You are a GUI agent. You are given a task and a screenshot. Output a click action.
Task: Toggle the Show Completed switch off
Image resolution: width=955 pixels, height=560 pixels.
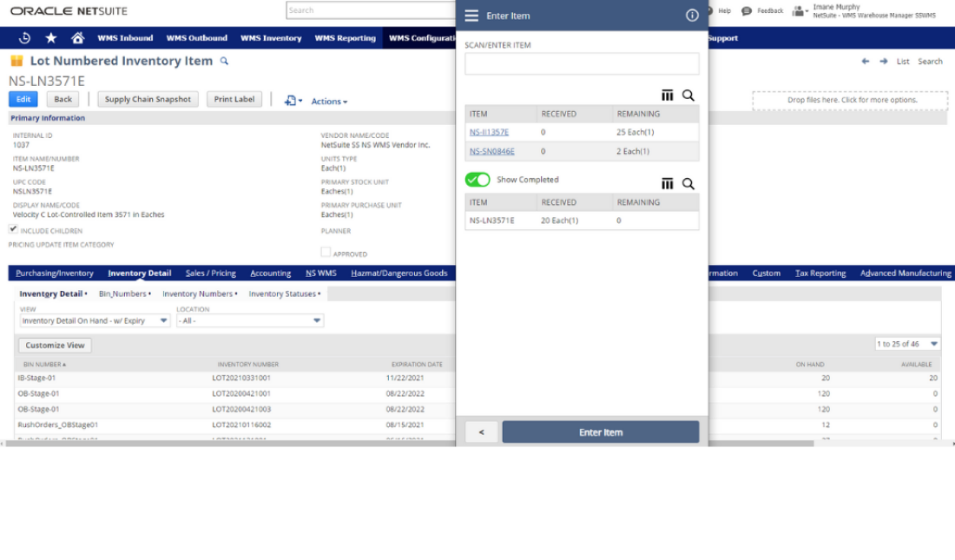click(x=477, y=180)
